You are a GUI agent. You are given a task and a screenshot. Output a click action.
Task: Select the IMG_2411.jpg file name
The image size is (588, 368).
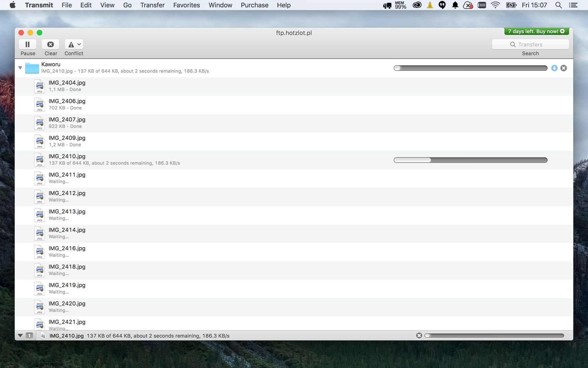[x=67, y=175]
